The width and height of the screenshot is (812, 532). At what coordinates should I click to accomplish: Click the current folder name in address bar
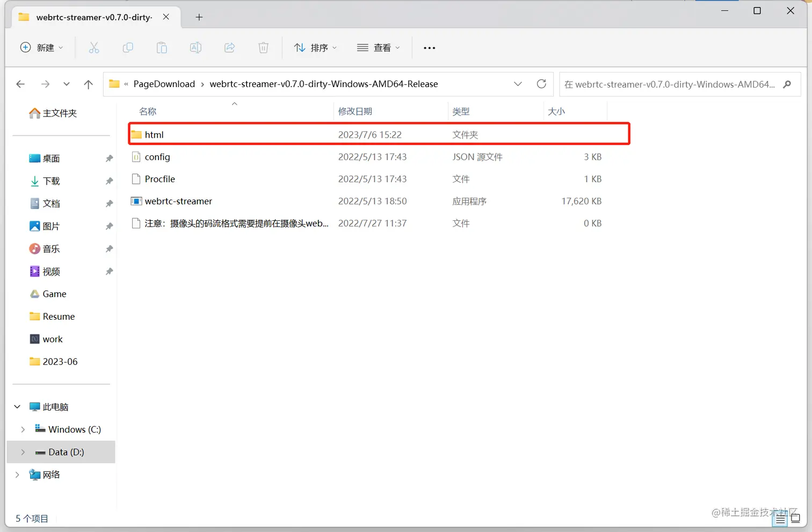[x=324, y=84]
